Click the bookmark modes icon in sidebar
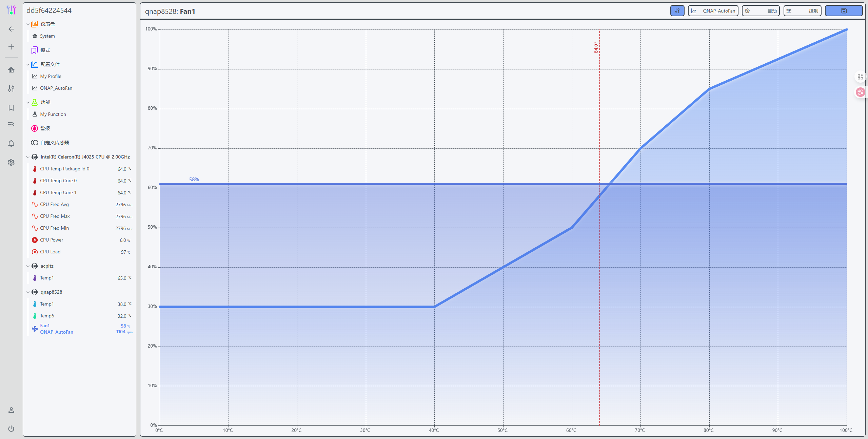 [11, 108]
